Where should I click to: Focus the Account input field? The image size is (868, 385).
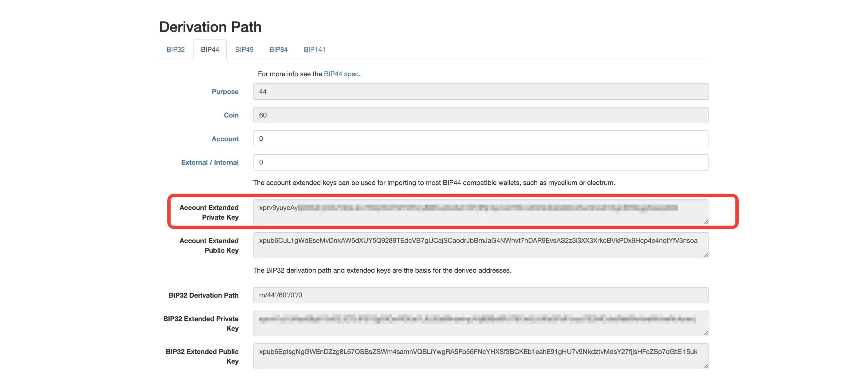[480, 139]
